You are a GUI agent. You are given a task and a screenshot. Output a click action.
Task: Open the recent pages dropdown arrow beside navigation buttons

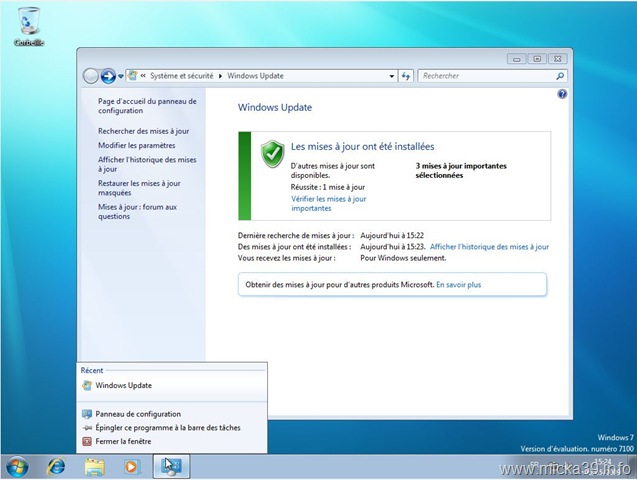121,76
